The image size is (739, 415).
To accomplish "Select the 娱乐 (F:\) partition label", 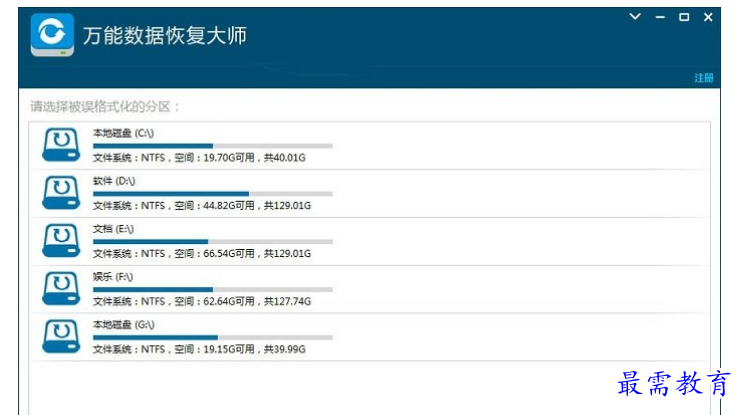I will click(x=113, y=277).
